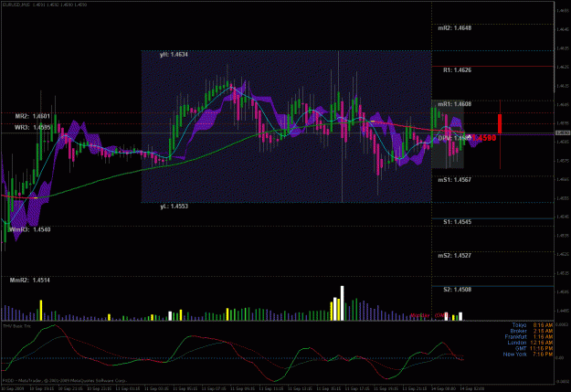Click the 'MR2: 1.4601' monthly label
The width and height of the screenshot is (571, 392).
32,117
